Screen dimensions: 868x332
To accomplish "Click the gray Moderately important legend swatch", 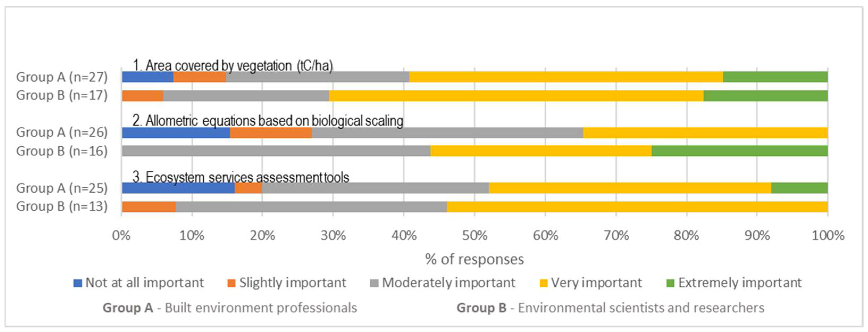I will pos(374,283).
